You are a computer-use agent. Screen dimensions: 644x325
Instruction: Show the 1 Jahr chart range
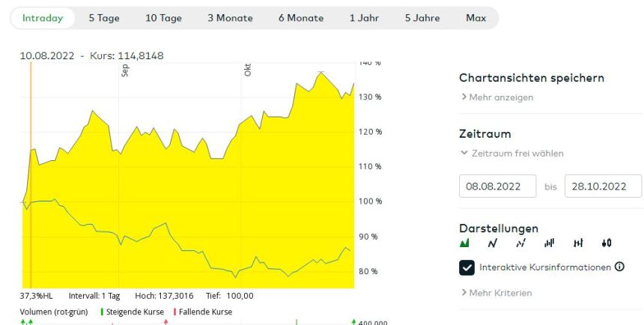(x=364, y=18)
